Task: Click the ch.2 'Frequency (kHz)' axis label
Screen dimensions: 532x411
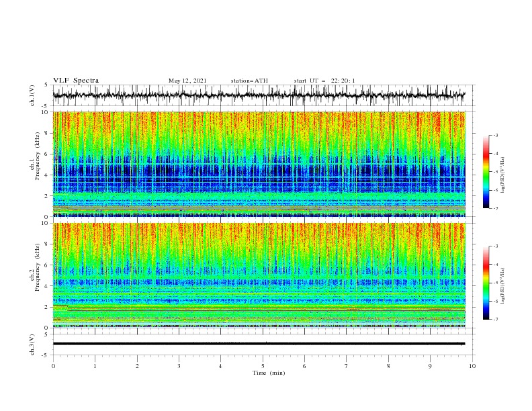Action: [37, 267]
